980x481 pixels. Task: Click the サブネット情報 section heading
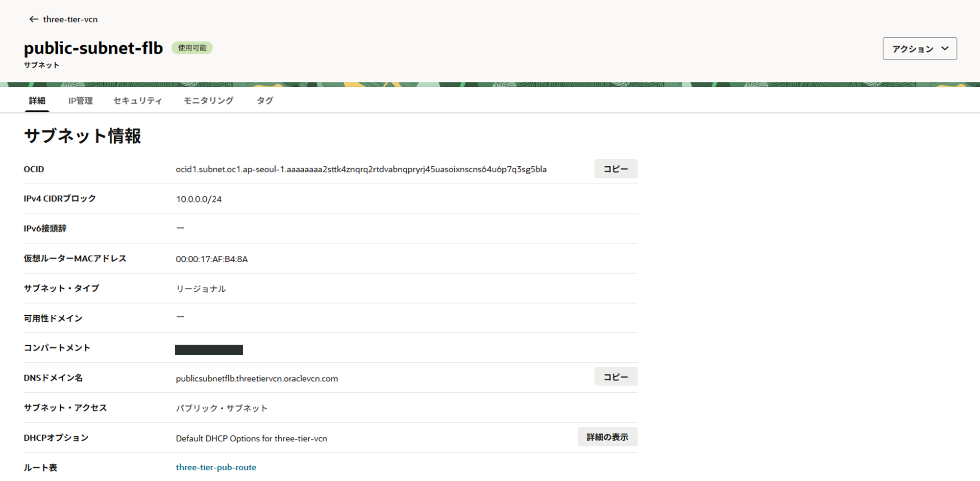tap(82, 136)
